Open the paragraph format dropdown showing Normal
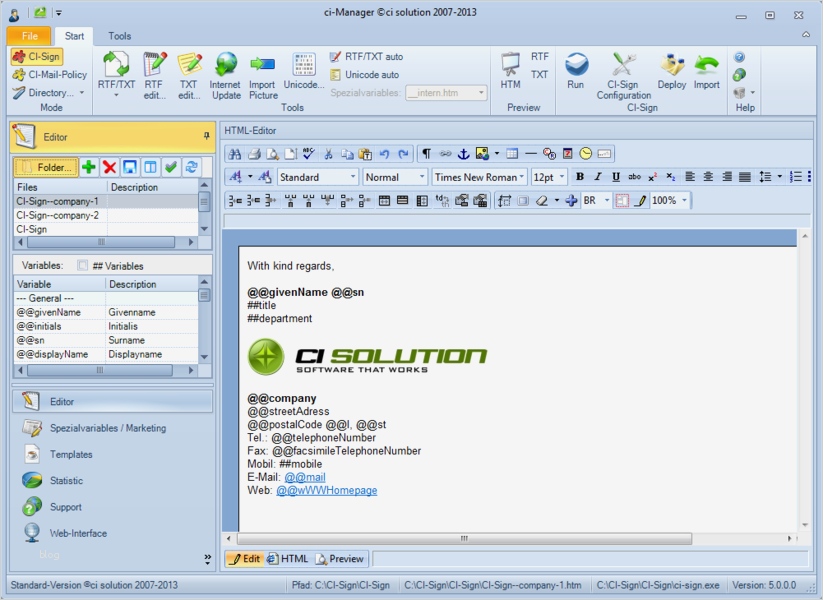 395,177
